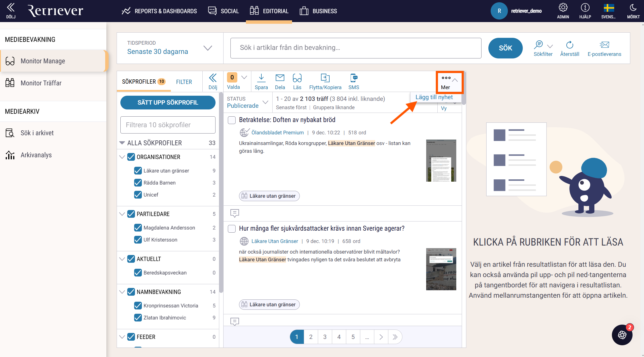The height and width of the screenshot is (357, 644).
Task: Open the Valda selection dropdown arrow
Action: pos(244,77)
